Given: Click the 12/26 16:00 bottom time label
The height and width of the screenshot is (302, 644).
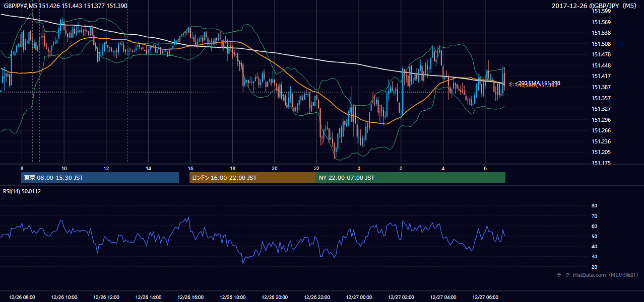Looking at the screenshot, I should [x=190, y=297].
